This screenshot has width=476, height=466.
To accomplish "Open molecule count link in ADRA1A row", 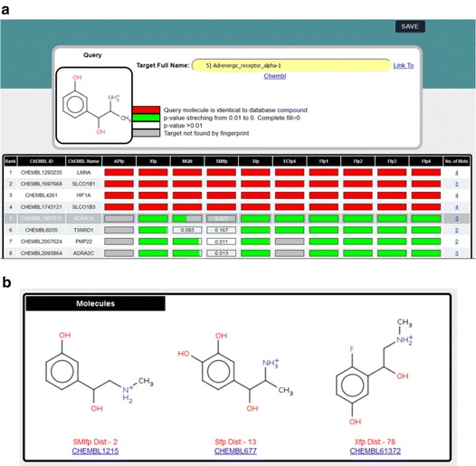I will point(457,219).
